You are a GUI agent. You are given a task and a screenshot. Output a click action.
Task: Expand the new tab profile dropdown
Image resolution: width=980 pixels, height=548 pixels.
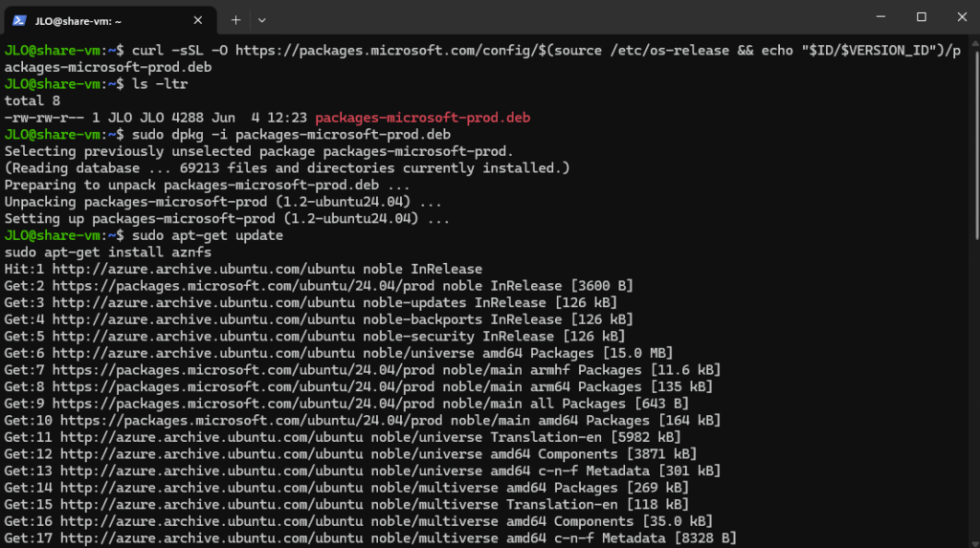[x=262, y=21]
